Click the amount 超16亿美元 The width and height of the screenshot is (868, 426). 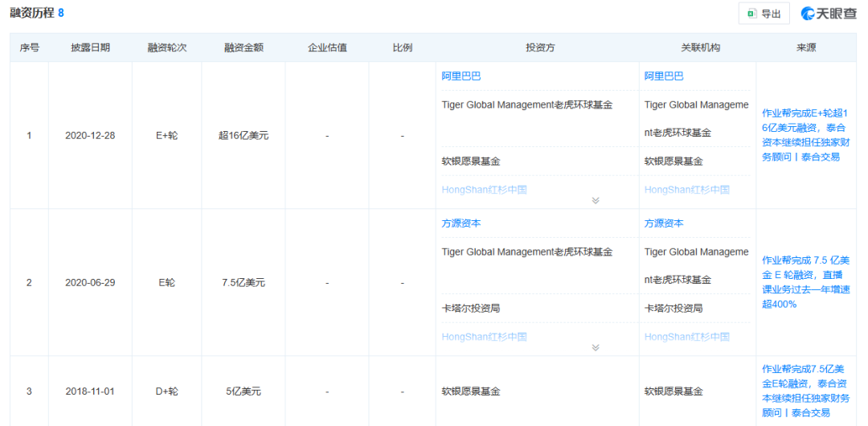[x=244, y=135]
